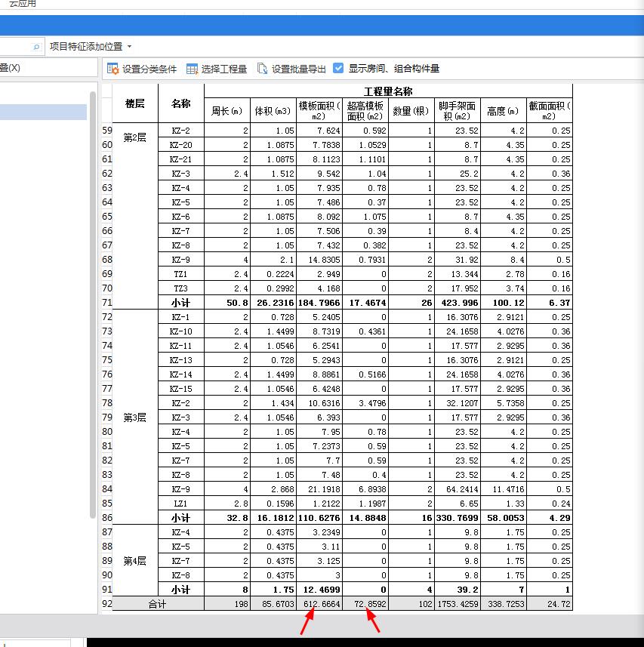The width and height of the screenshot is (644, 647).
Task: Select the 第4层 floor cell
Action: point(135,560)
